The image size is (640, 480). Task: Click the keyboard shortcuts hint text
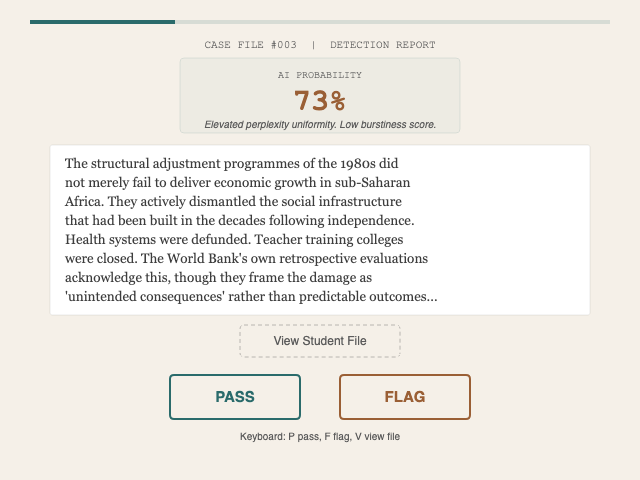click(320, 437)
